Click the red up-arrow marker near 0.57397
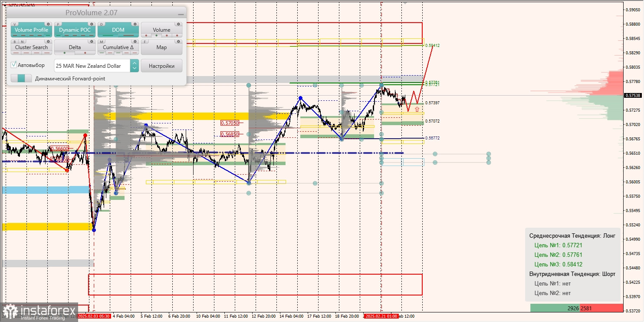 point(417,110)
